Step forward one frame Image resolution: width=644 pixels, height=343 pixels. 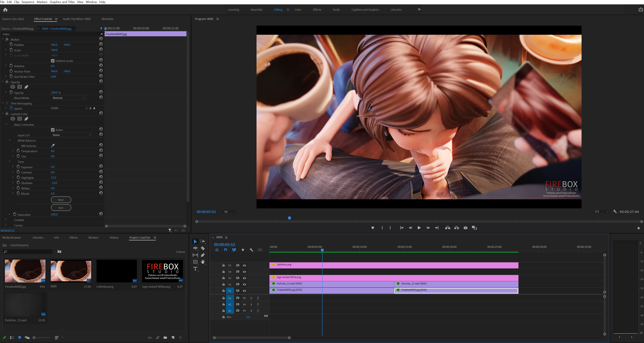coord(428,228)
